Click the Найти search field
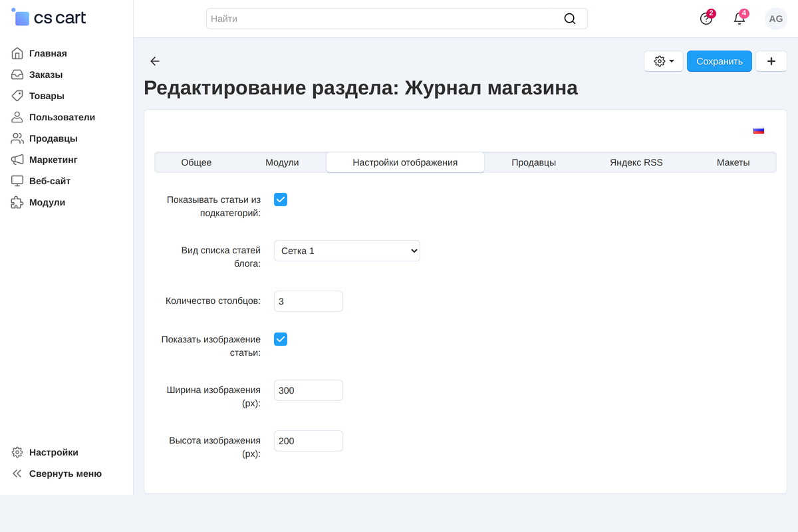This screenshot has height=532, width=798. click(397, 19)
